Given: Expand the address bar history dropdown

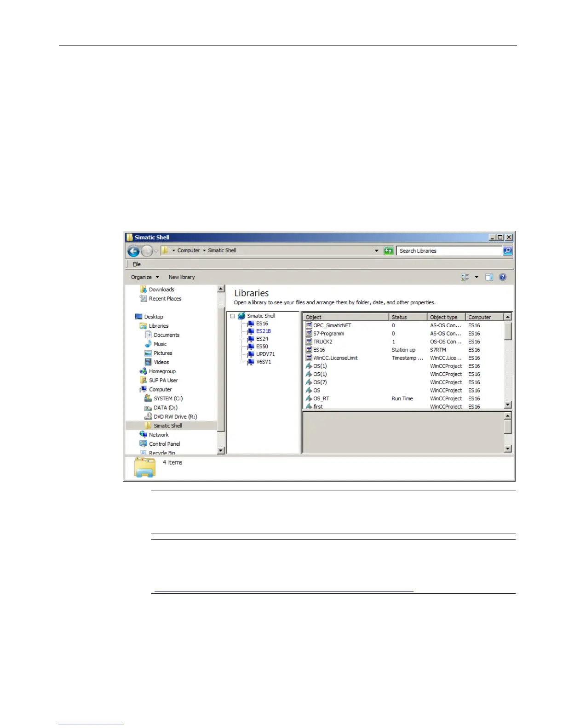Looking at the screenshot, I should [x=377, y=250].
